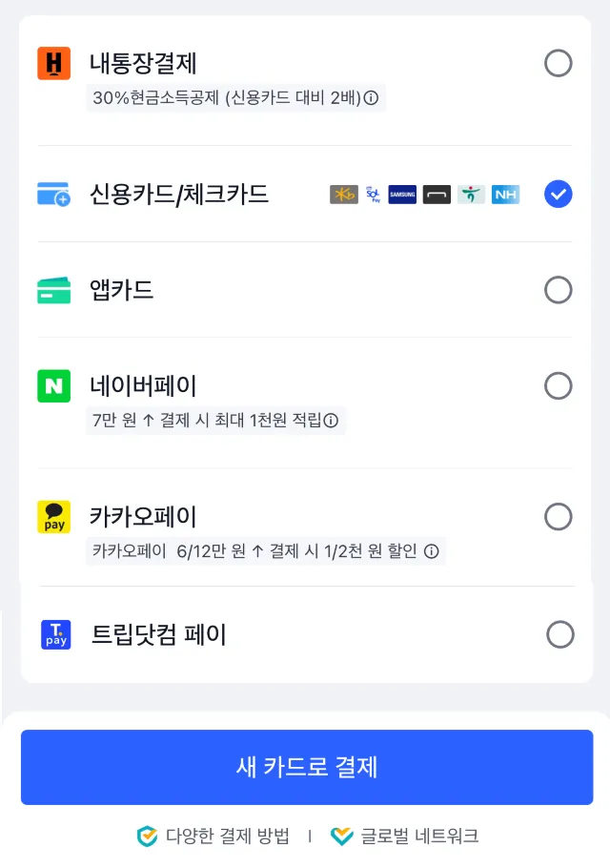
Task: Click the yellow Kakao Pay icon
Action: pos(52,517)
